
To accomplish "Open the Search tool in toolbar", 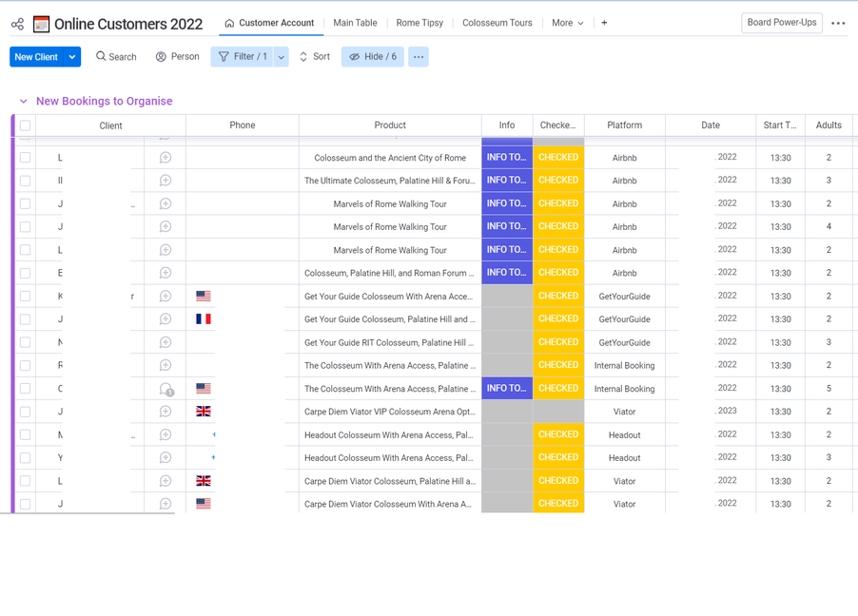I will coord(116,57).
